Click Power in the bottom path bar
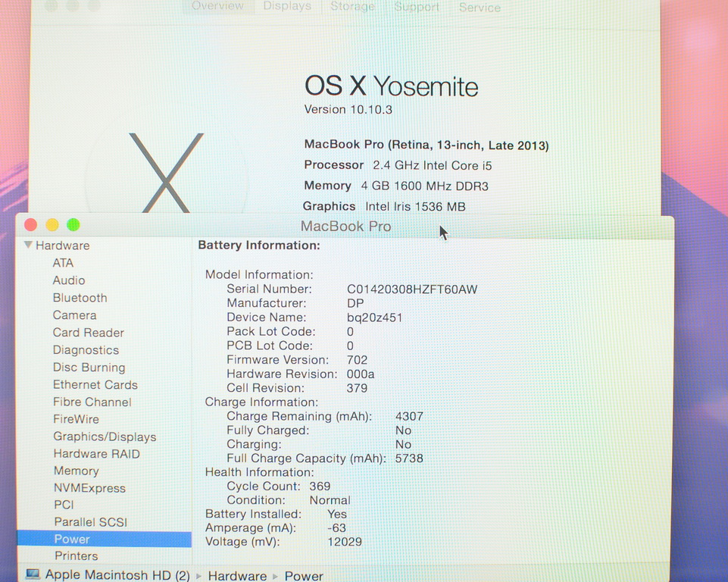This screenshot has width=728, height=582. click(x=304, y=577)
